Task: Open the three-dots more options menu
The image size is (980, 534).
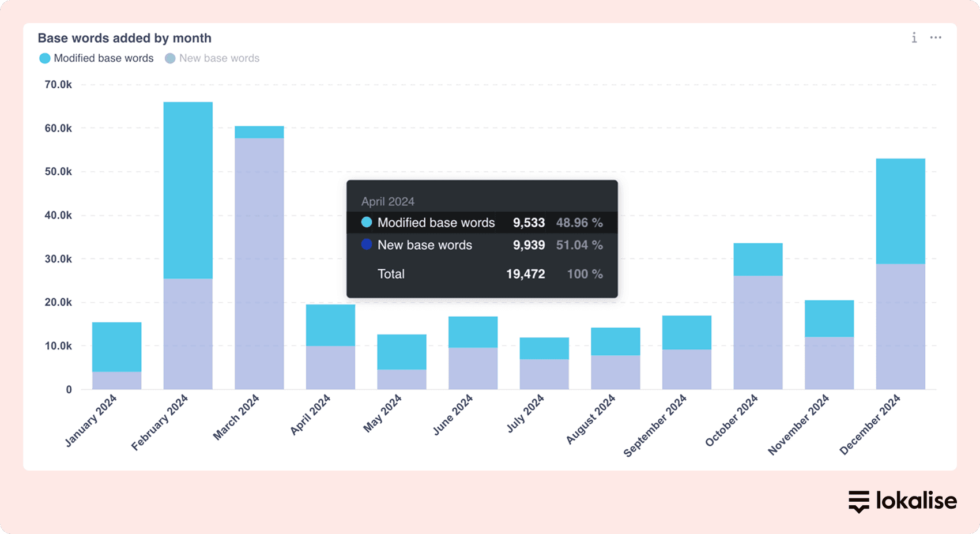Action: [x=936, y=38]
